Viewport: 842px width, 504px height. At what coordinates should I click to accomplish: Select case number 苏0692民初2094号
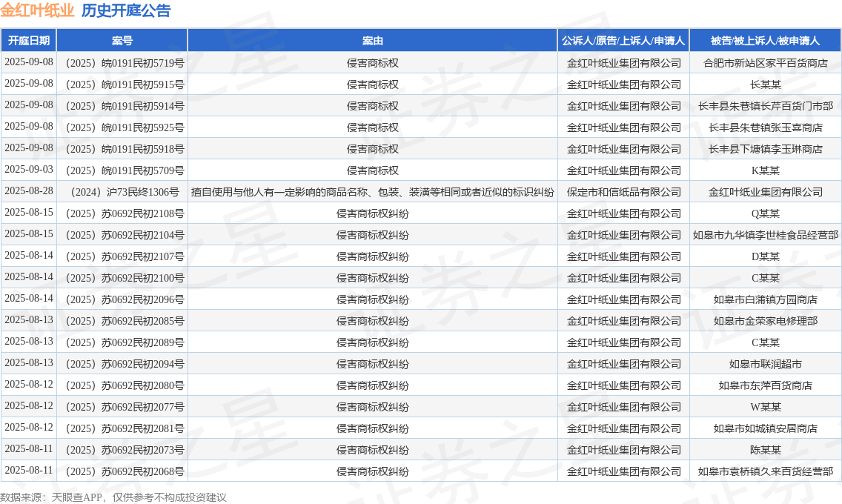click(x=125, y=364)
